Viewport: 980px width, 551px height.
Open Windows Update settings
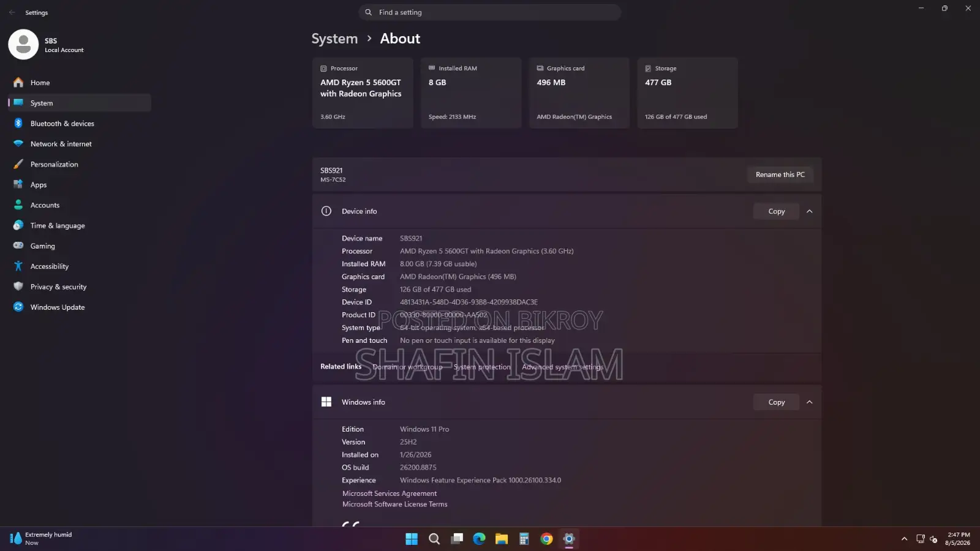coord(80,307)
